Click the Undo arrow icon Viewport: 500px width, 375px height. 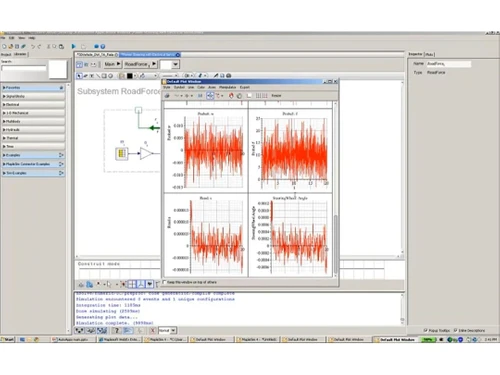[33, 46]
